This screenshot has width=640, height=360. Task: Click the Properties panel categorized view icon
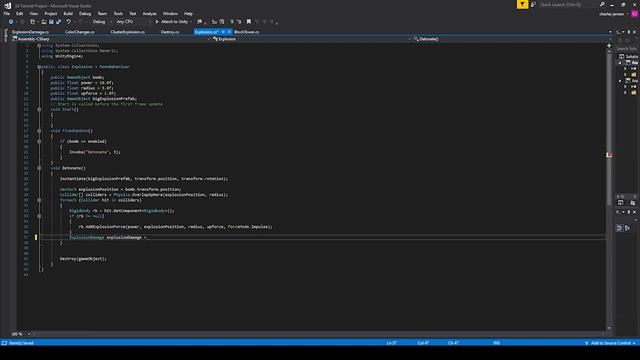pos(619,228)
